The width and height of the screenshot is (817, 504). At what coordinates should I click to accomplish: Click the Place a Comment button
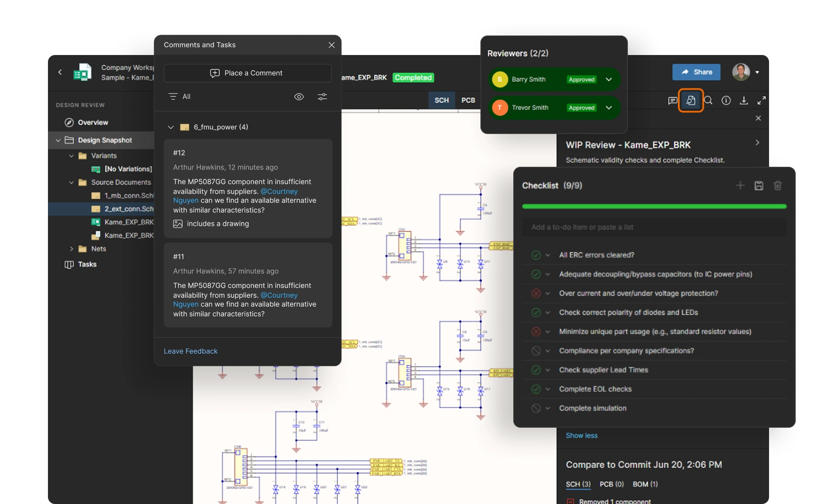pyautogui.click(x=248, y=73)
